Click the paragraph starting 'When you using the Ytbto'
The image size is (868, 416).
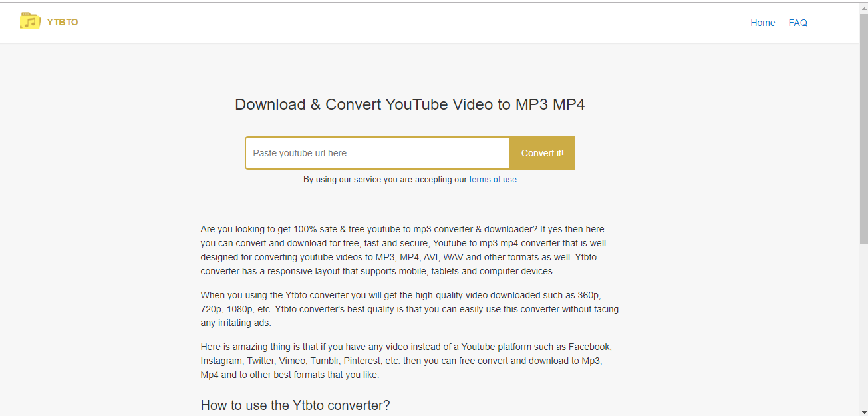pos(410,309)
